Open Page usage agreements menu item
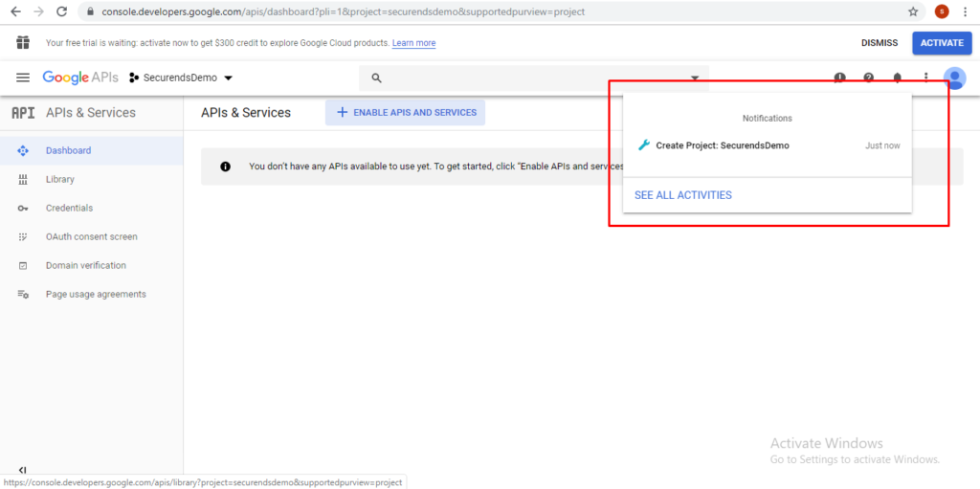 (91, 295)
